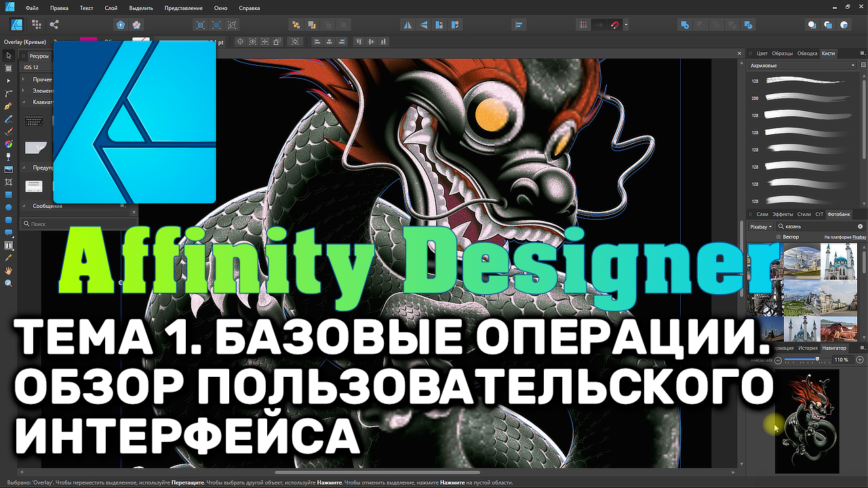This screenshot has height=488, width=868.
Task: Select the Zoom magnifier tool
Action: 9,283
